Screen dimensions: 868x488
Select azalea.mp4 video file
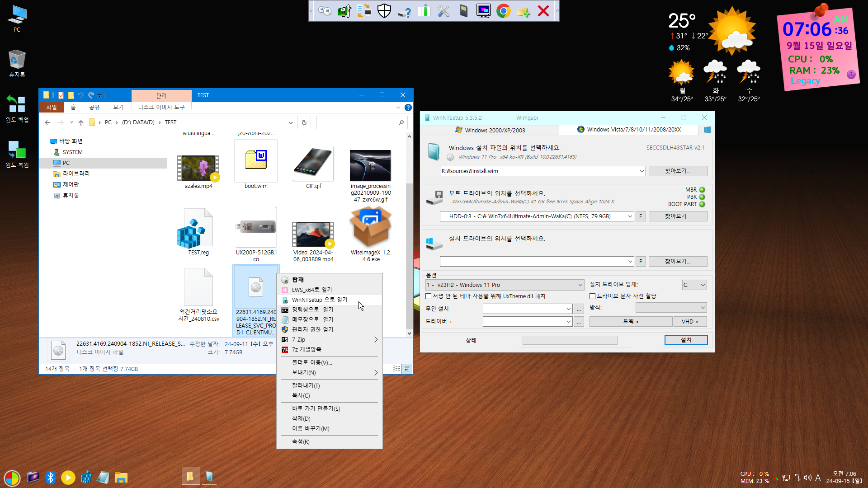[198, 172]
